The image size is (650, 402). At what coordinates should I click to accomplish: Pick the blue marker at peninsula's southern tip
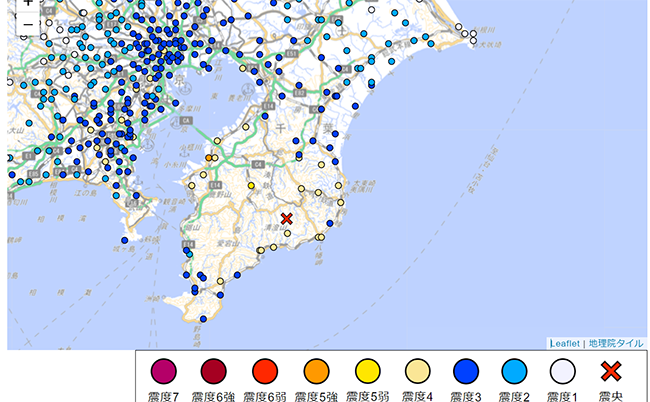[x=201, y=320]
